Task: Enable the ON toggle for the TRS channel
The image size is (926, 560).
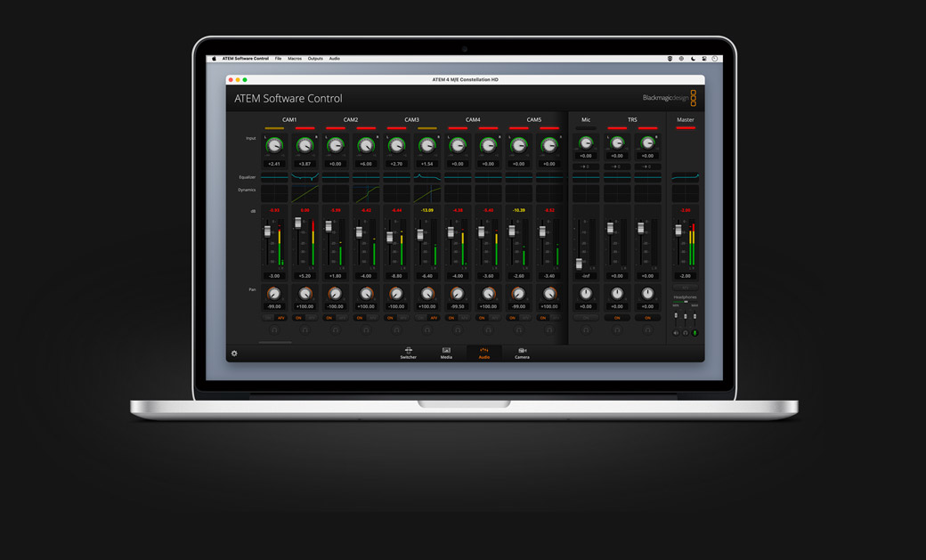Action: (x=617, y=317)
